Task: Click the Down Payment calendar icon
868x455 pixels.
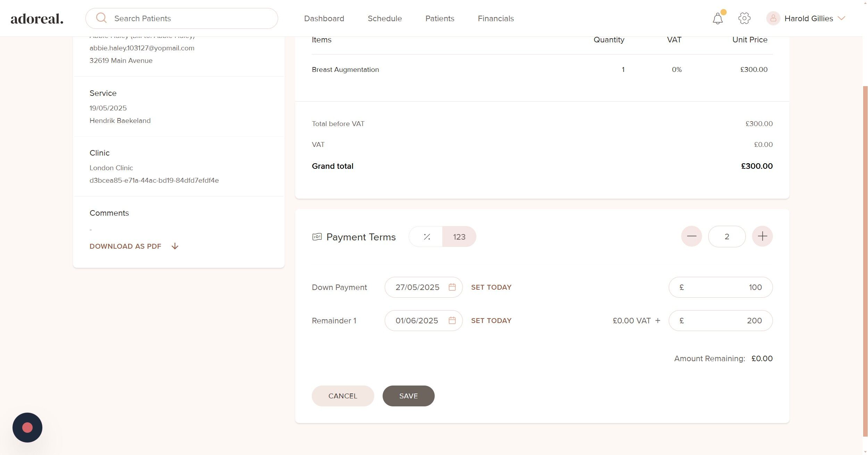Action: click(x=452, y=287)
